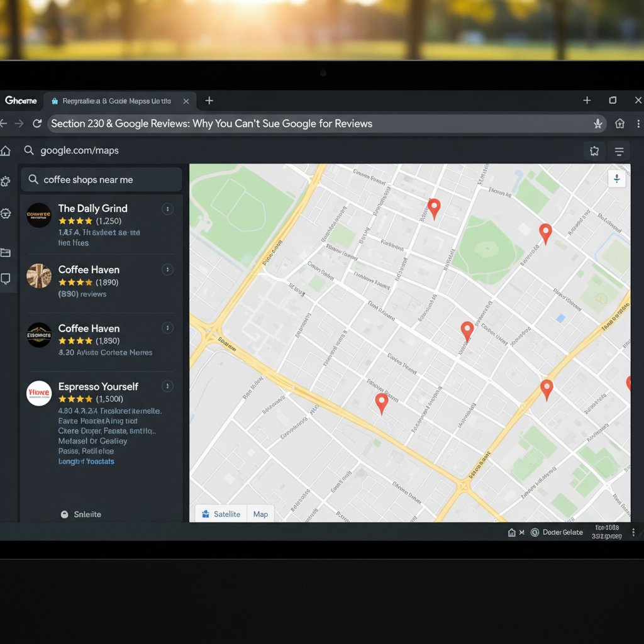
Task: Click the location button at map corner
Action: pyautogui.click(x=616, y=178)
